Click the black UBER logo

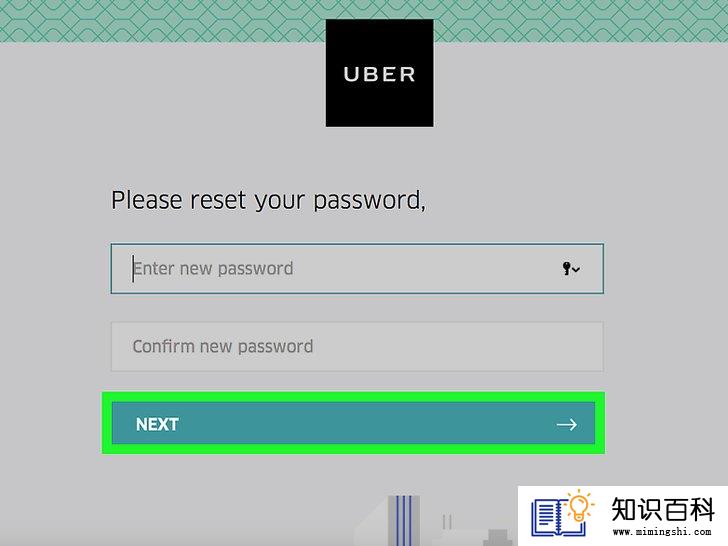(x=379, y=73)
